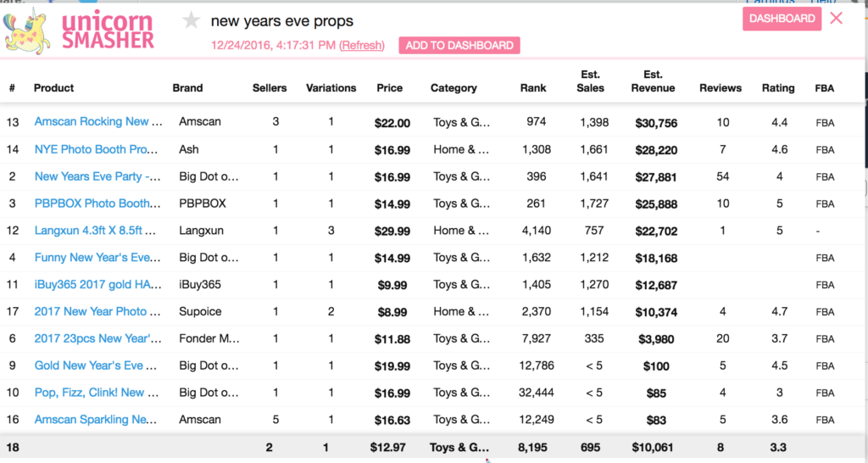
Task: Open Amscan Sparkling product link
Action: (95, 420)
